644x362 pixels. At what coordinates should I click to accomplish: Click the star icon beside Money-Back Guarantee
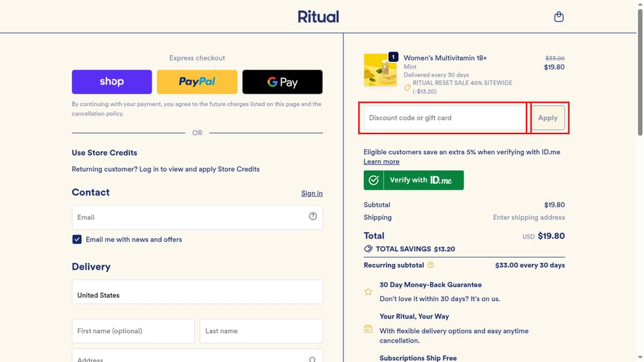point(368,292)
